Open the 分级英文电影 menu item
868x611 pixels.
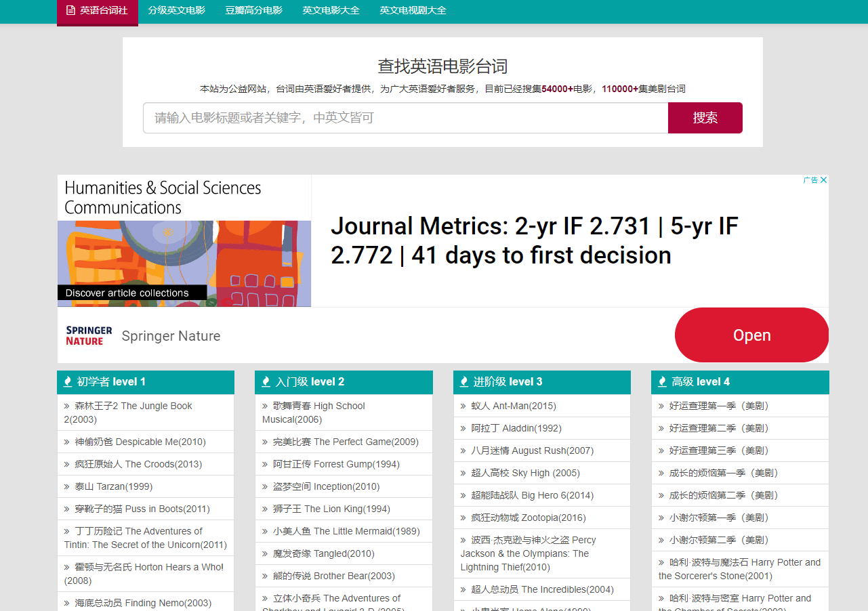(x=176, y=11)
